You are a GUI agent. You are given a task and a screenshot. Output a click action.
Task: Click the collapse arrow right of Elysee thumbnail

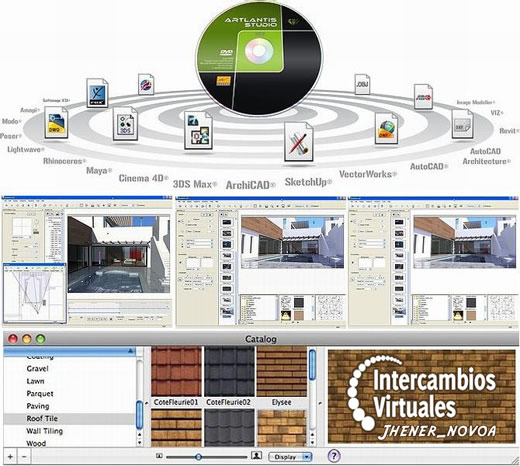coord(320,403)
